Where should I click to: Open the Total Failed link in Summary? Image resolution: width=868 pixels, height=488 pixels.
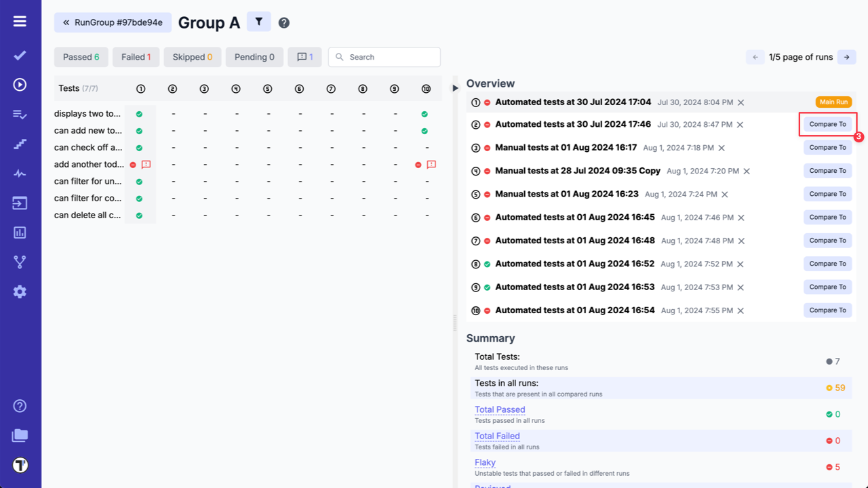tap(496, 436)
